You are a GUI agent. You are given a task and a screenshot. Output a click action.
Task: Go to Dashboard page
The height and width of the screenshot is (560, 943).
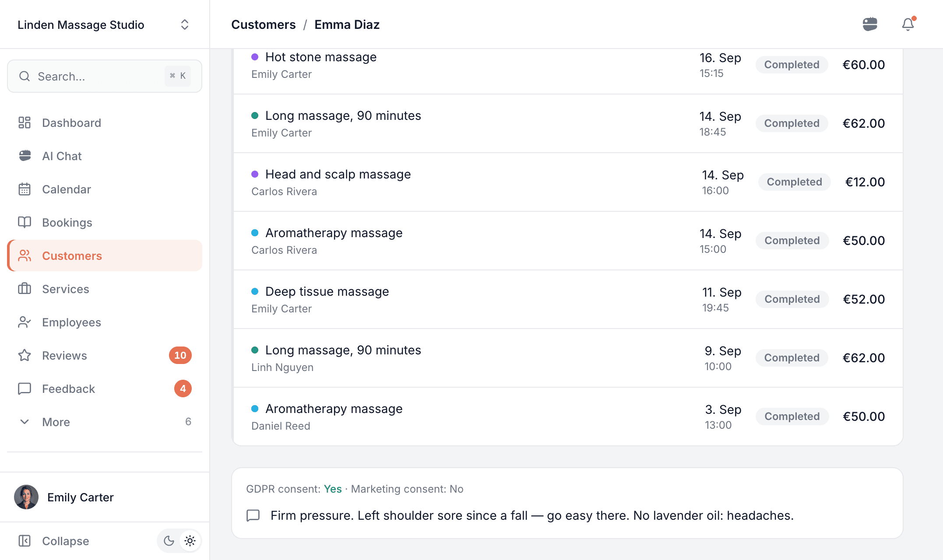(104, 122)
